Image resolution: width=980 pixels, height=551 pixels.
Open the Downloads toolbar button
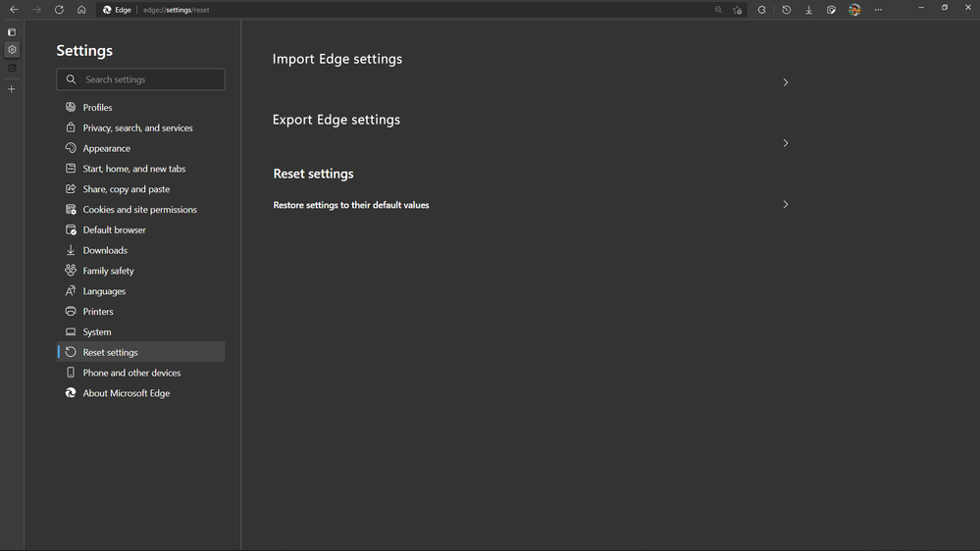808,10
